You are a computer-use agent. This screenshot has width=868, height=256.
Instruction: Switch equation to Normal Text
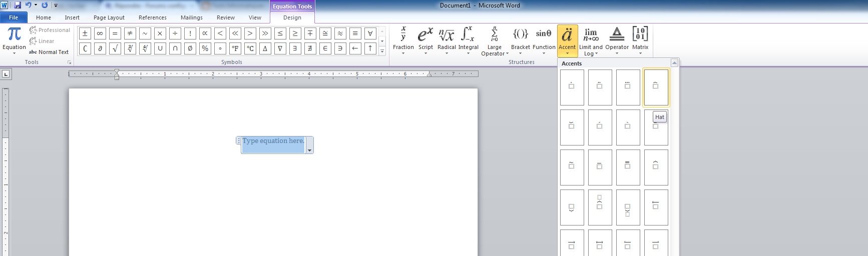tap(49, 52)
